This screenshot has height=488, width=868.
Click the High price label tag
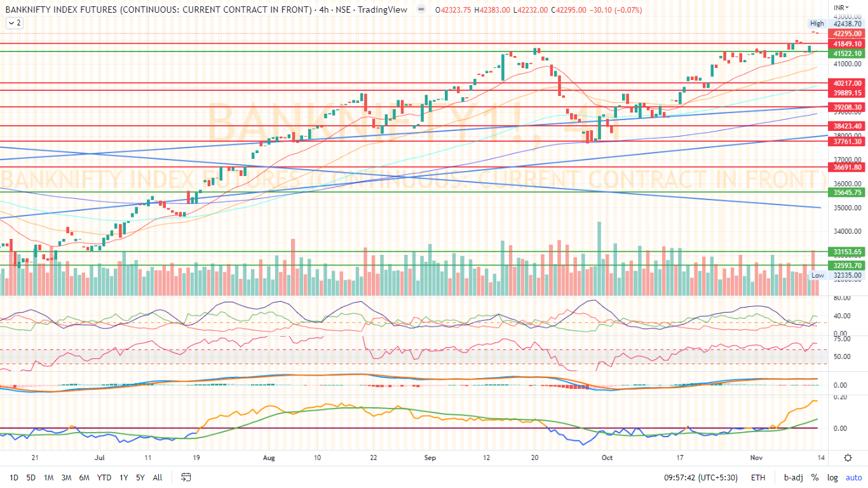click(x=817, y=24)
